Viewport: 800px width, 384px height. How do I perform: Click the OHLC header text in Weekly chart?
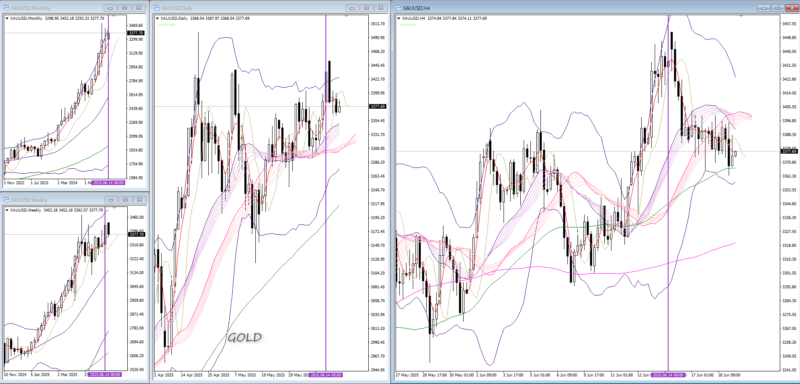pyautogui.click(x=57, y=210)
